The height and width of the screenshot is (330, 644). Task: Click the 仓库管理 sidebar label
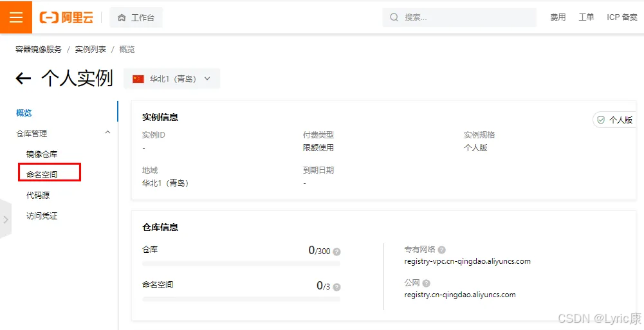pos(32,133)
